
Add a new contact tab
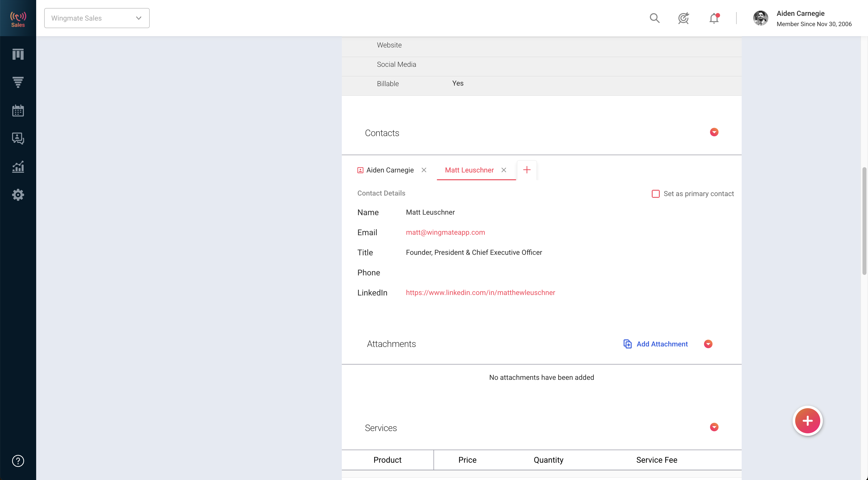point(527,170)
